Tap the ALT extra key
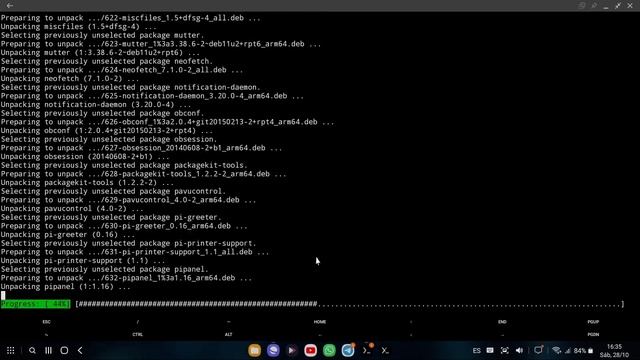Screen dimensions: 640x360 [x=229, y=334]
